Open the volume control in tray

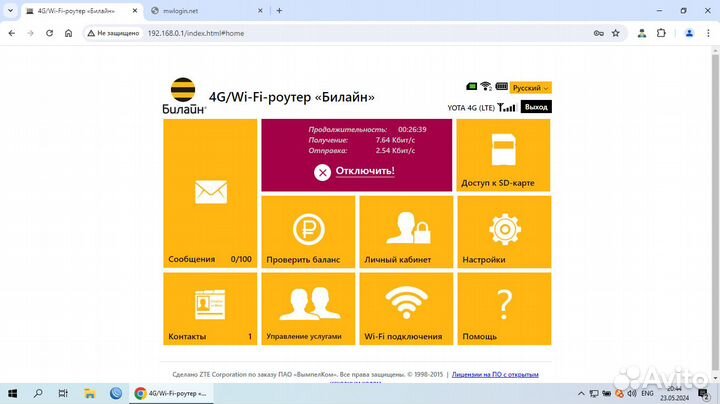click(632, 393)
